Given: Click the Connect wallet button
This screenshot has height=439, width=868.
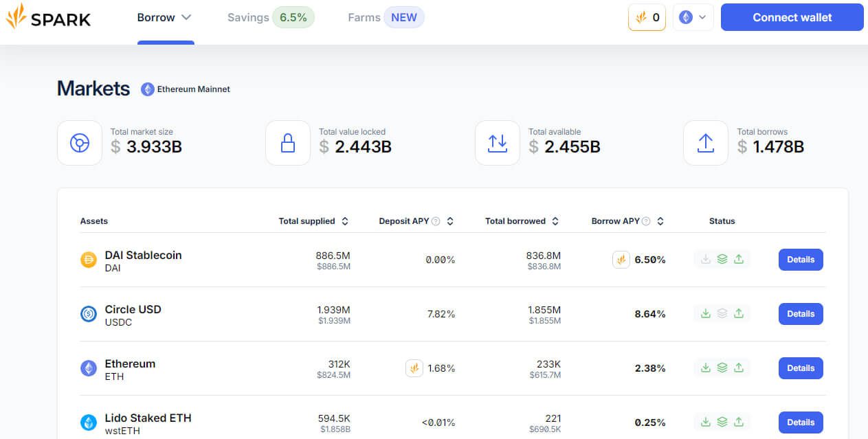Looking at the screenshot, I should (x=792, y=17).
